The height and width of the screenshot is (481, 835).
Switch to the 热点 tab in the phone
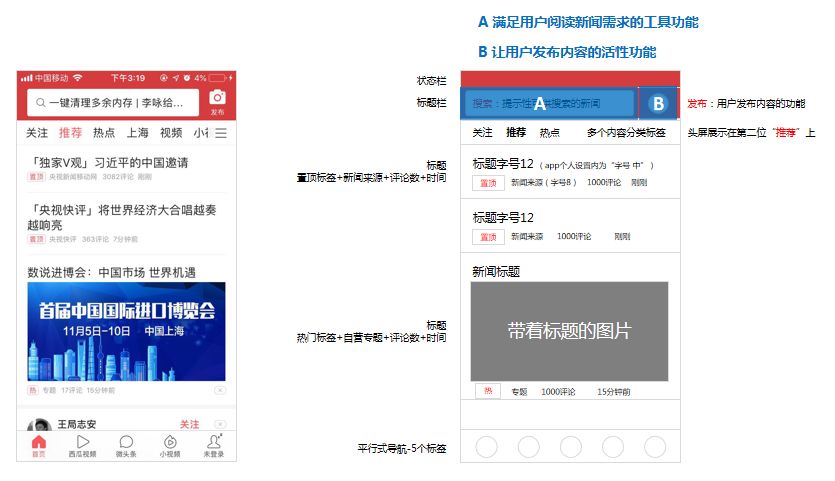pyautogui.click(x=104, y=133)
